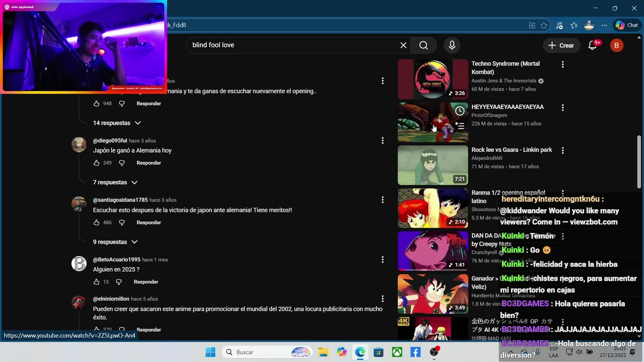Open Xbox app in taskbar
644x362 pixels.
click(397, 352)
